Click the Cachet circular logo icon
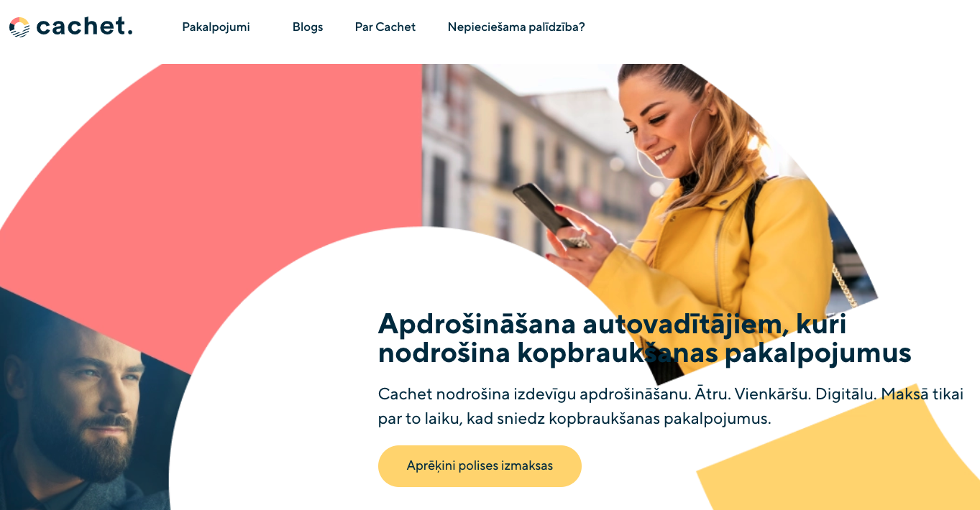Image resolution: width=980 pixels, height=510 pixels. point(19,27)
